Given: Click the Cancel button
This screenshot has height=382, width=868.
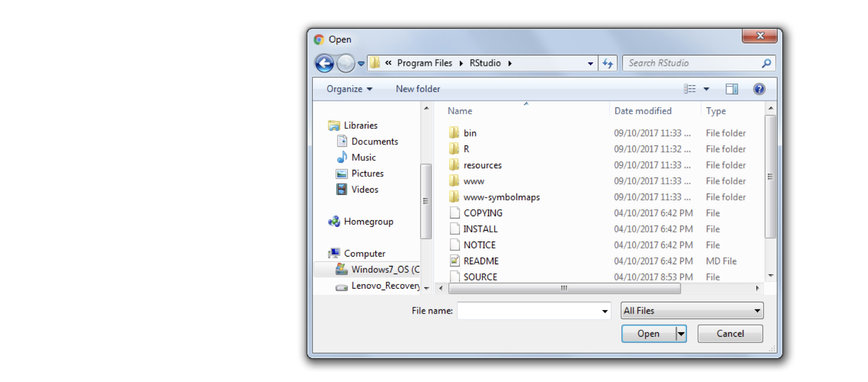Looking at the screenshot, I should click(730, 333).
